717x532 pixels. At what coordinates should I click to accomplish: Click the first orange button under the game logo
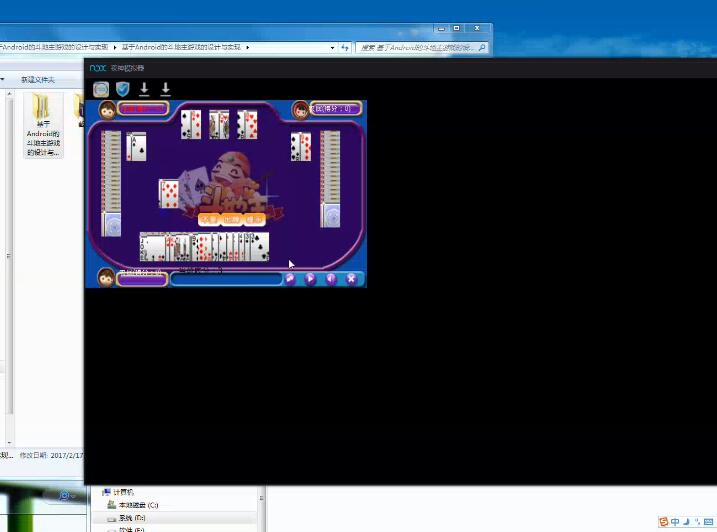pyautogui.click(x=209, y=220)
